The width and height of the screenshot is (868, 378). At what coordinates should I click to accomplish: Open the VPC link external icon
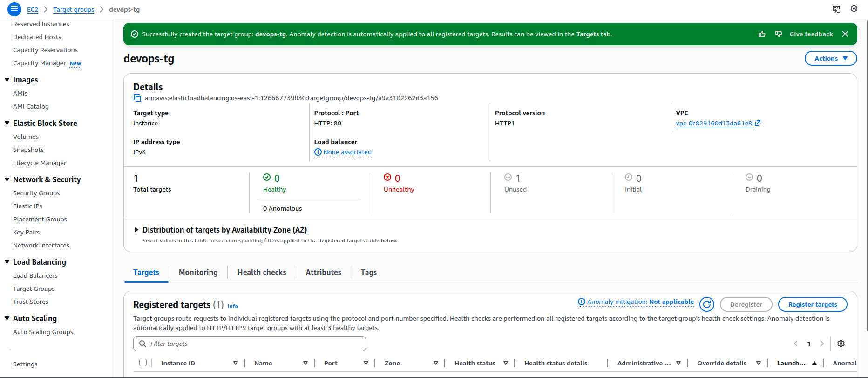pos(758,123)
